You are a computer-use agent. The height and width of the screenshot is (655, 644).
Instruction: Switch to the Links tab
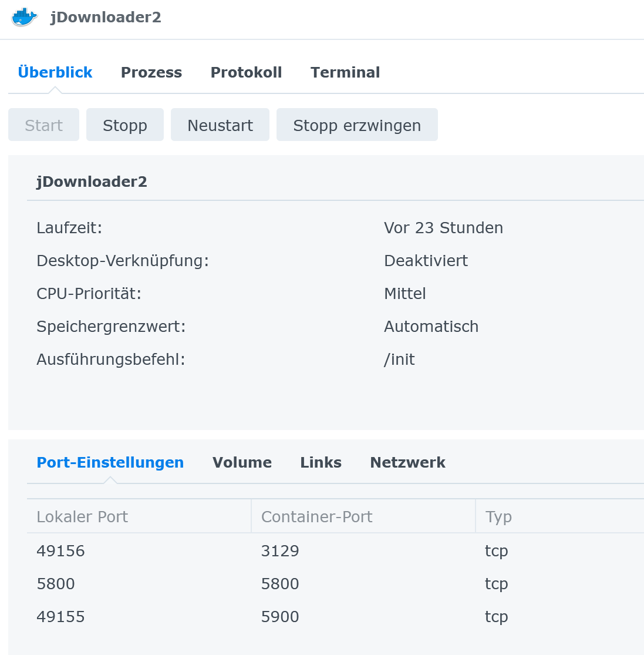321,462
